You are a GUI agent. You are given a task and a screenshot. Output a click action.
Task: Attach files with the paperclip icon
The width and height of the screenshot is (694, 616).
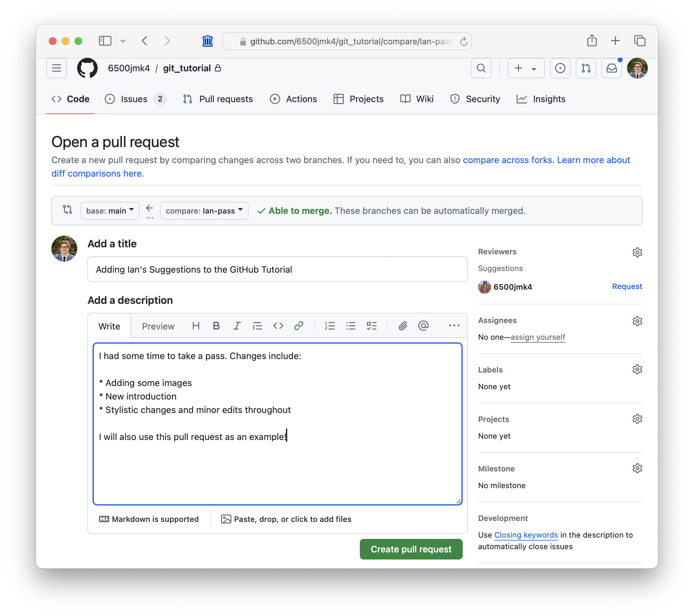403,326
